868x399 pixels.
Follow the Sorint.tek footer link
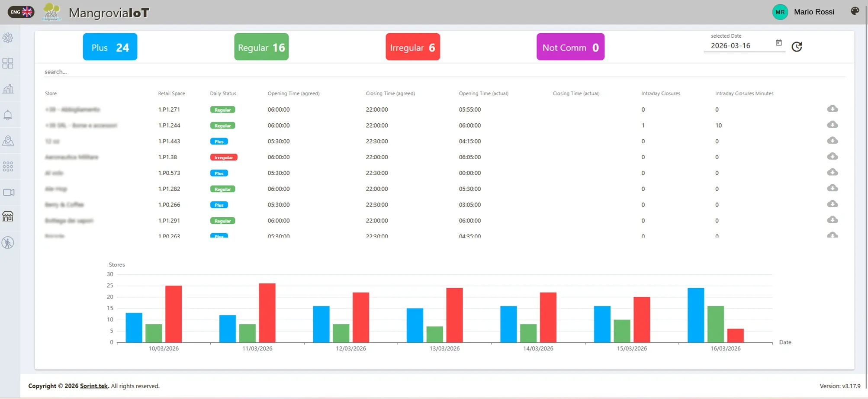click(93, 386)
